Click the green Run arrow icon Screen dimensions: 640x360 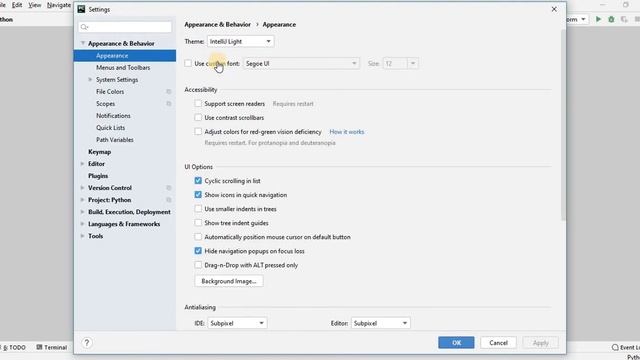pyautogui.click(x=598, y=19)
